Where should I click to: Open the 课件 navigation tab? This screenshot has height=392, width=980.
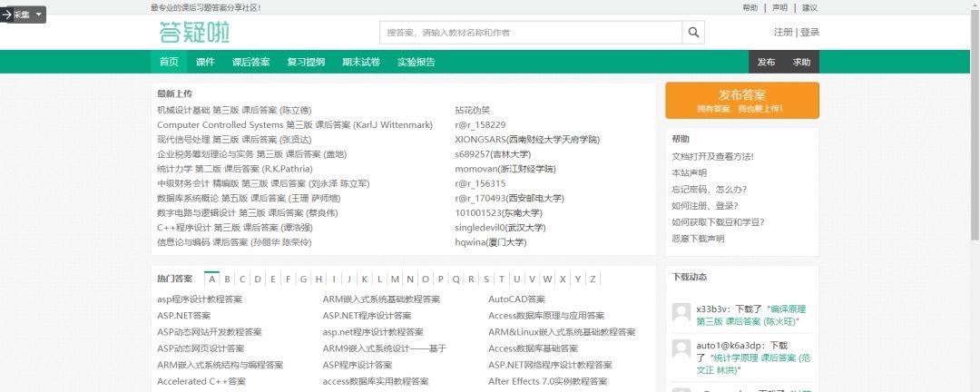(205, 62)
